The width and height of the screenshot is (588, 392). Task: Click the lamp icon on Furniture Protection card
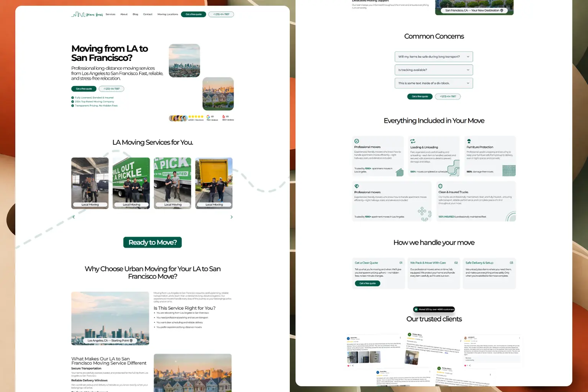tap(469, 141)
